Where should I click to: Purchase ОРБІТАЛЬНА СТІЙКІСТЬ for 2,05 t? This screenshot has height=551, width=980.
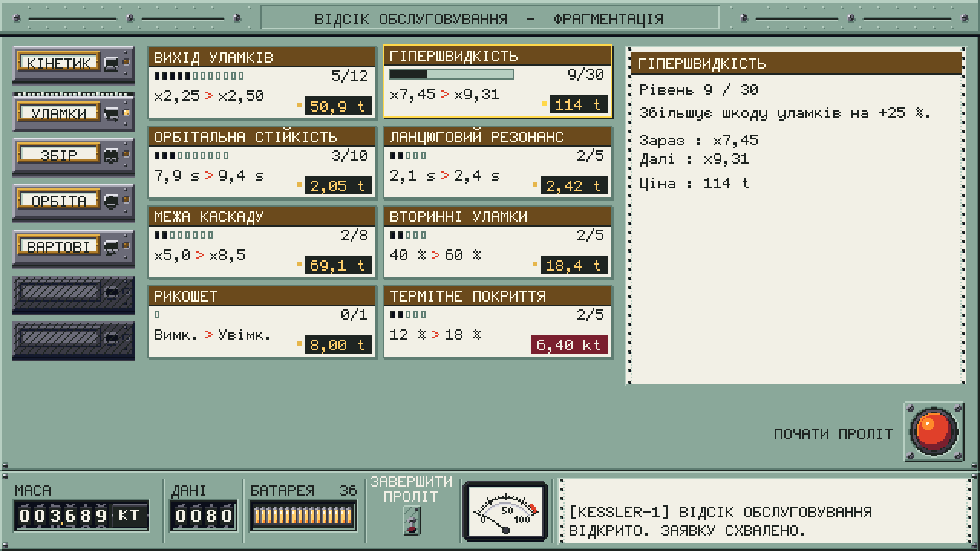click(338, 186)
